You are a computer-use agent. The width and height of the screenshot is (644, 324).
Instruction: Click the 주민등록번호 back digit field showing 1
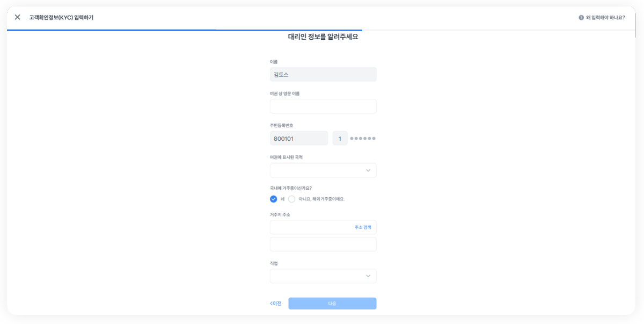(x=340, y=139)
